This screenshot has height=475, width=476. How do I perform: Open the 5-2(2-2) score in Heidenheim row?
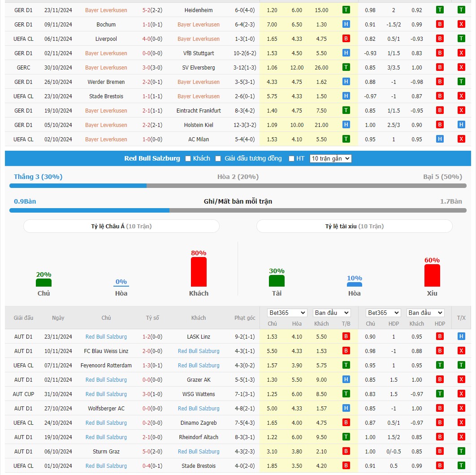click(152, 10)
